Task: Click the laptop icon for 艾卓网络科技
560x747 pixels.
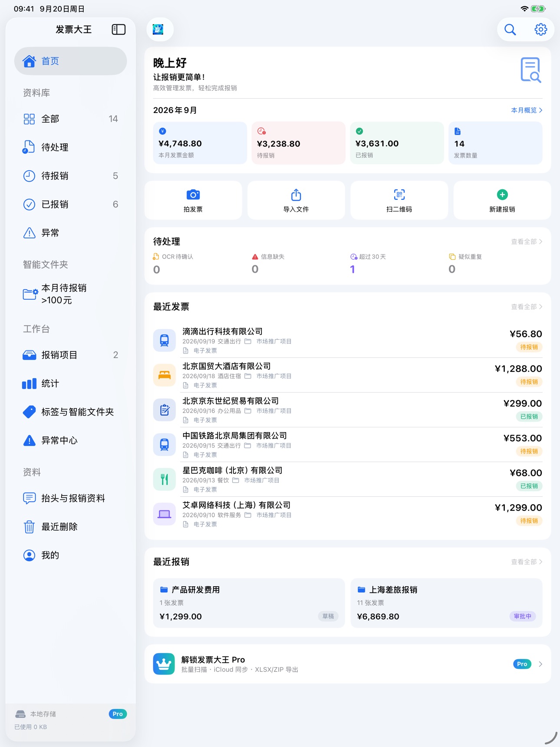Action: pyautogui.click(x=165, y=514)
